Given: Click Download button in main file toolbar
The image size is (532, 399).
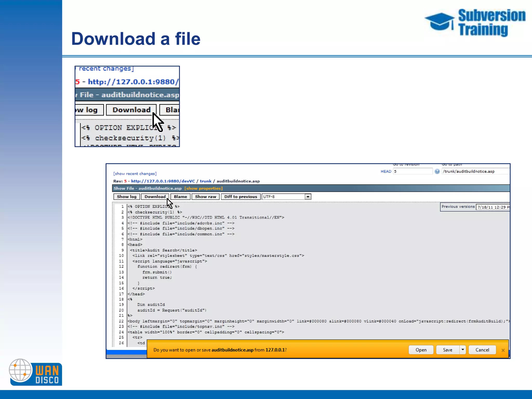Looking at the screenshot, I should [x=155, y=197].
